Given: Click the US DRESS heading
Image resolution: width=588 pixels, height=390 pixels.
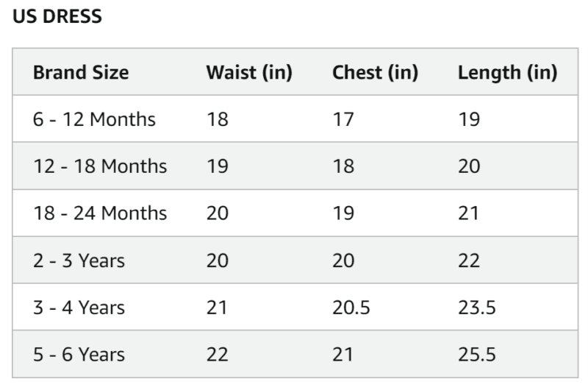Looking at the screenshot, I should pyautogui.click(x=57, y=18).
